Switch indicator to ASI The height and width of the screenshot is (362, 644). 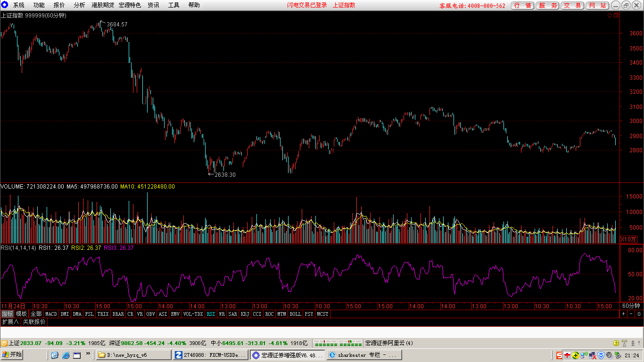point(163,314)
